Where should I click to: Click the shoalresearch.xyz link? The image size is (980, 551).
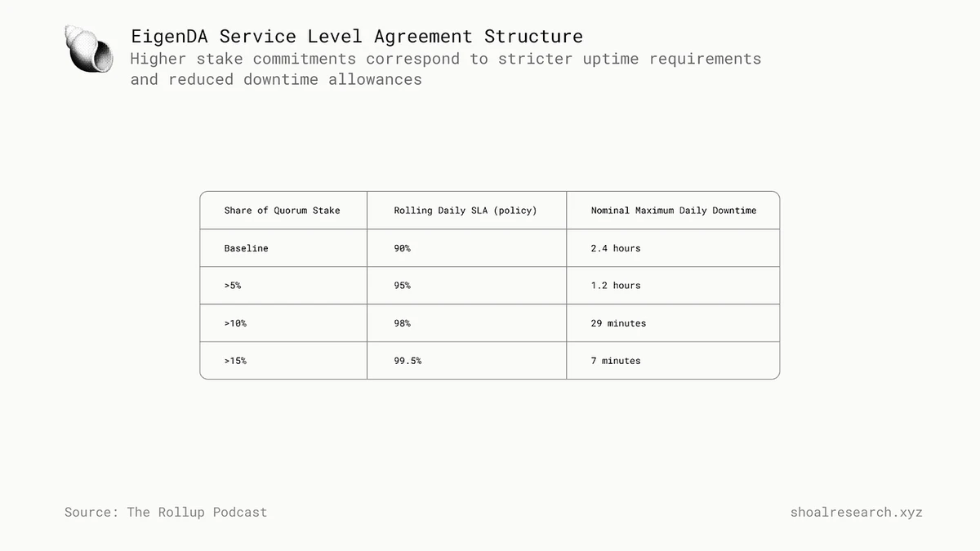856,513
